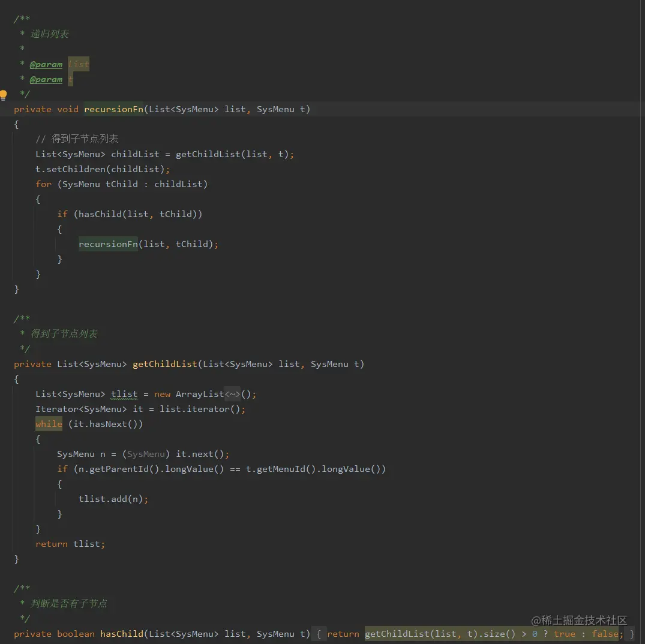Screen dimensions: 645x644
Task: Click getChildList in its method declaration
Action: (164, 364)
